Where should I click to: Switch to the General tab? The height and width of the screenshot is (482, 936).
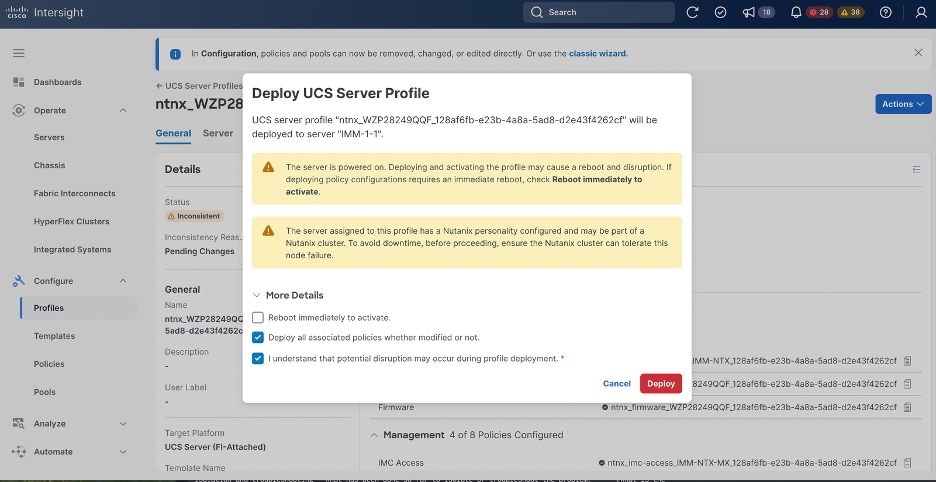point(173,133)
